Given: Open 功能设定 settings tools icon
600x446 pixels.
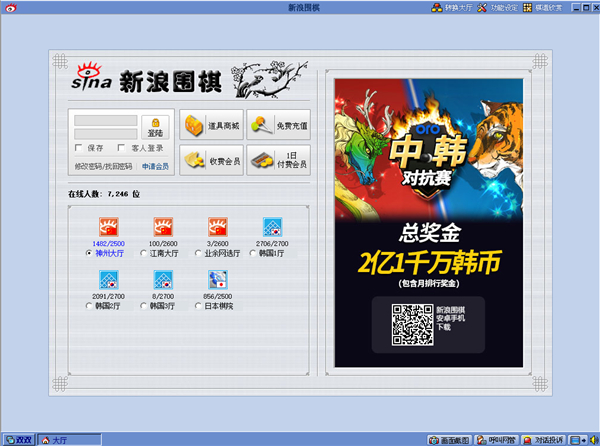Looking at the screenshot, I should [482, 7].
